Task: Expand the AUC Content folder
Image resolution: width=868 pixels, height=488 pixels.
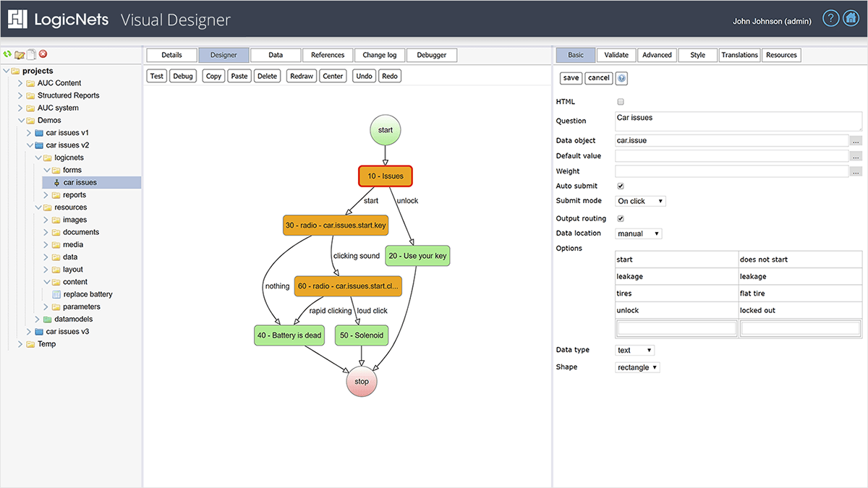Action: click(21, 83)
